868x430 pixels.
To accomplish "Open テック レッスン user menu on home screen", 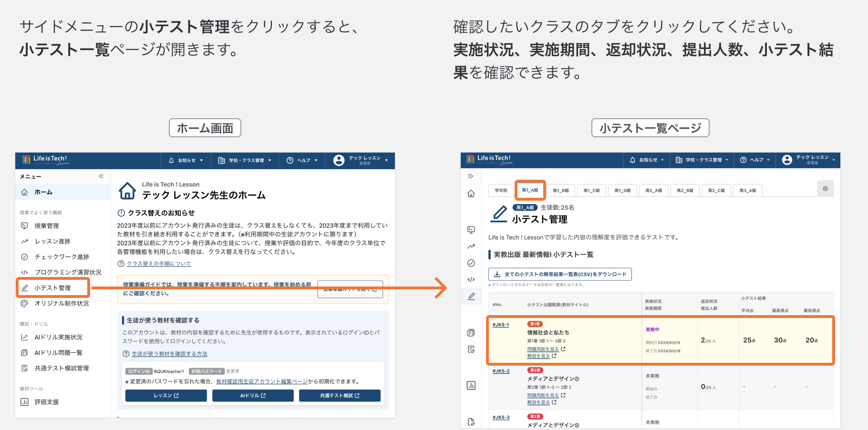I will click(x=361, y=161).
